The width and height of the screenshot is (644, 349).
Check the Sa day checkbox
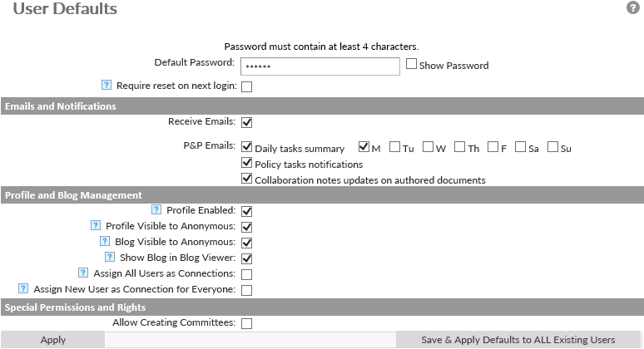pos(521,148)
